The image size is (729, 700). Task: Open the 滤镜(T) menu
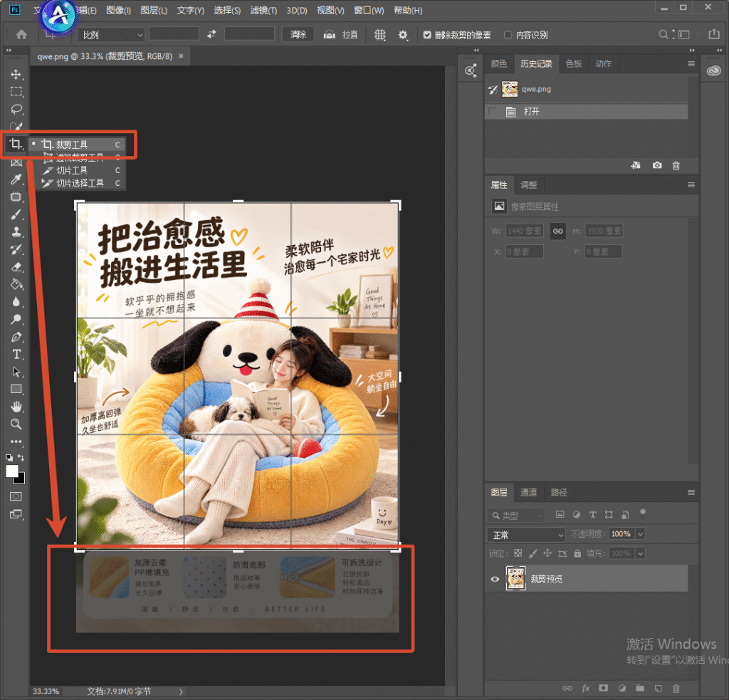pyautogui.click(x=263, y=10)
